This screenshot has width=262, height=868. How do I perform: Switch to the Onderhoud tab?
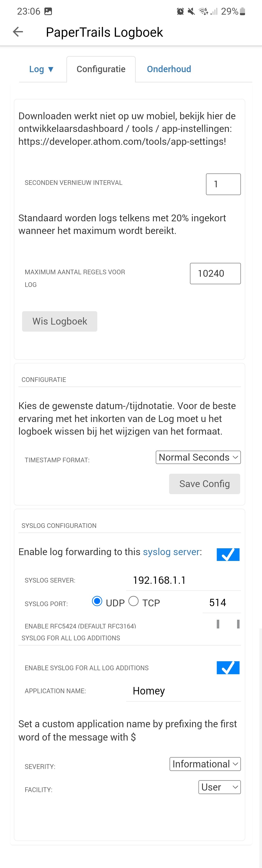click(x=169, y=69)
